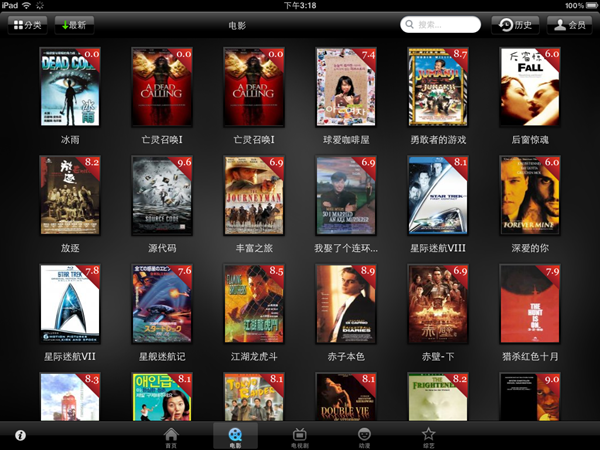Open 历史 viewing history
This screenshot has width=600, height=450.
(x=515, y=25)
